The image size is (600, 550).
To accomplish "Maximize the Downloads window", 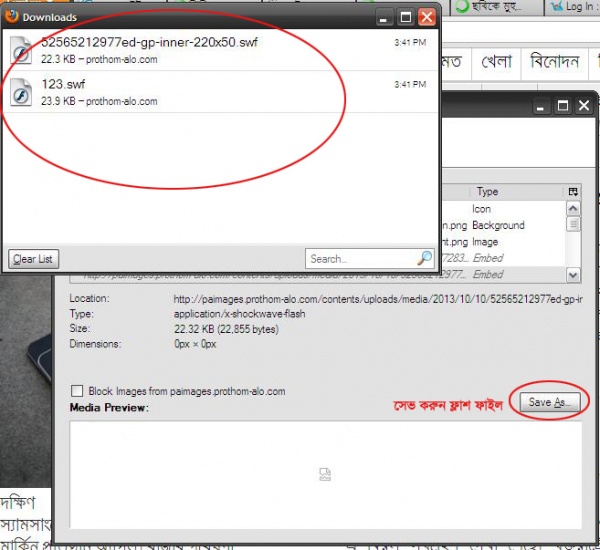I will [x=406, y=17].
